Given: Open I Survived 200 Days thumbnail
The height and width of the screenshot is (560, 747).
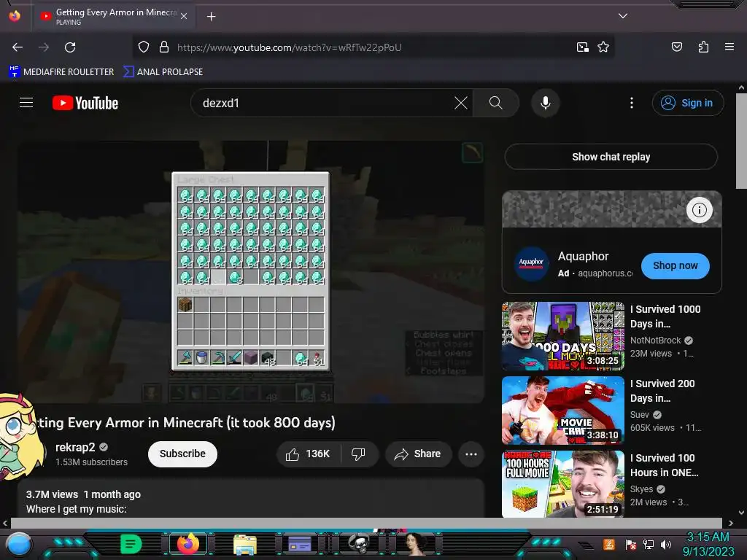Looking at the screenshot, I should click(x=563, y=411).
